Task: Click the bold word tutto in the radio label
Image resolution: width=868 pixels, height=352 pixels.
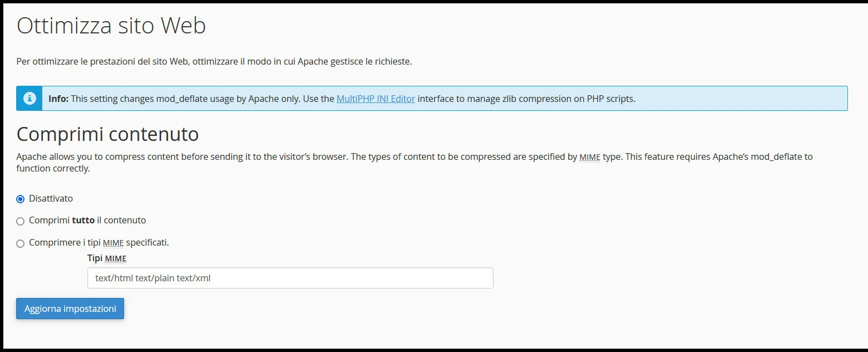Action: click(x=83, y=220)
